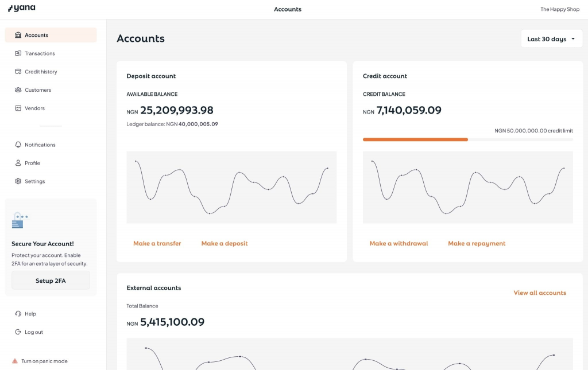Click the Transactions icon in sidebar
The height and width of the screenshot is (370, 588).
(x=18, y=53)
